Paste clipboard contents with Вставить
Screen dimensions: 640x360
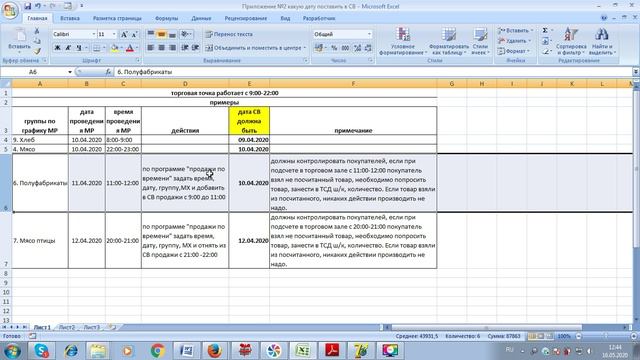(19, 40)
